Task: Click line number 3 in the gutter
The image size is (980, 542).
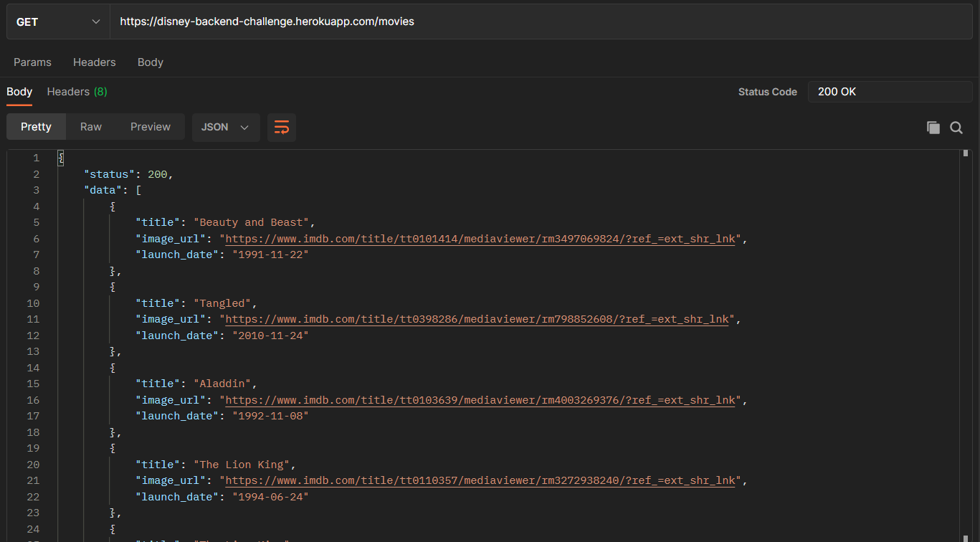Action: pyautogui.click(x=36, y=190)
